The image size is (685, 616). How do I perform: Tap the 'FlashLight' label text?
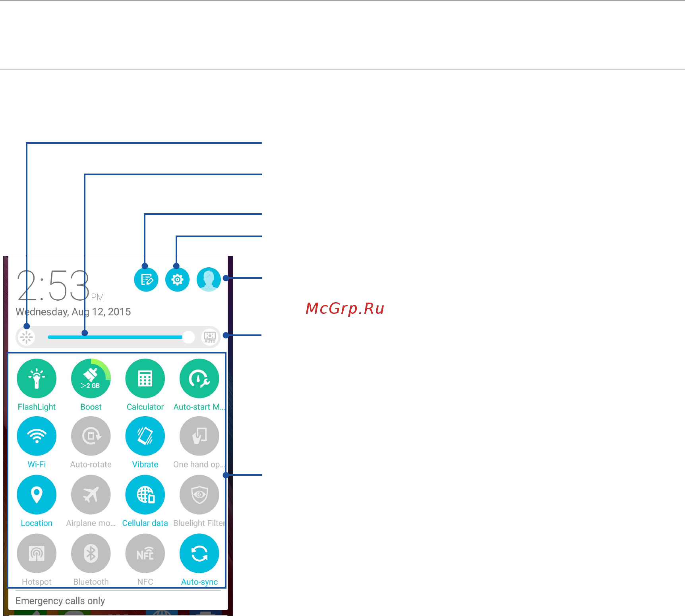tap(37, 407)
